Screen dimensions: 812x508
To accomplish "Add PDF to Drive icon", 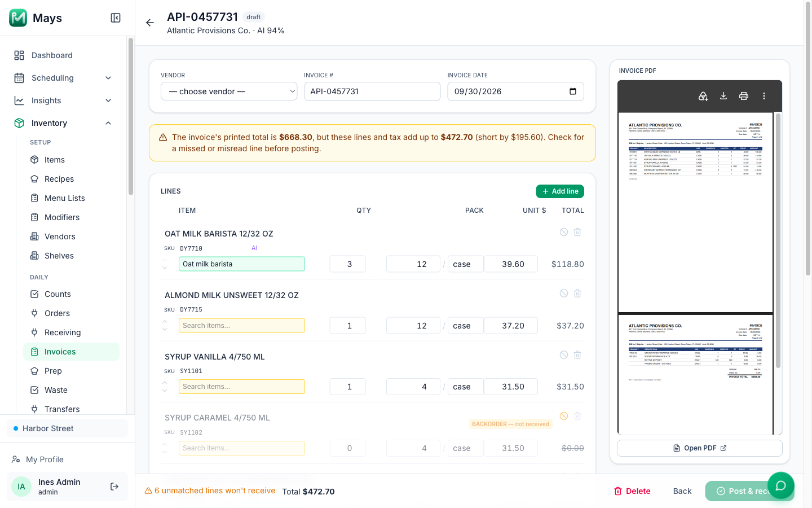I will tap(703, 96).
